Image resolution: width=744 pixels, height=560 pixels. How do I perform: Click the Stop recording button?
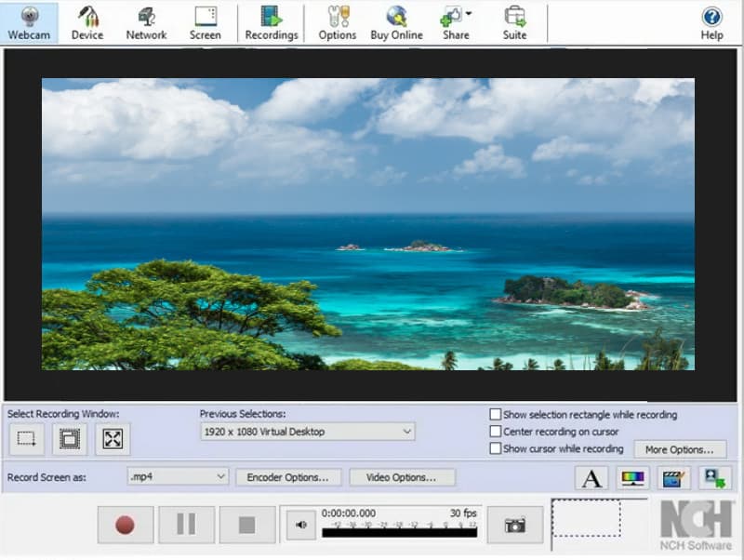click(246, 525)
